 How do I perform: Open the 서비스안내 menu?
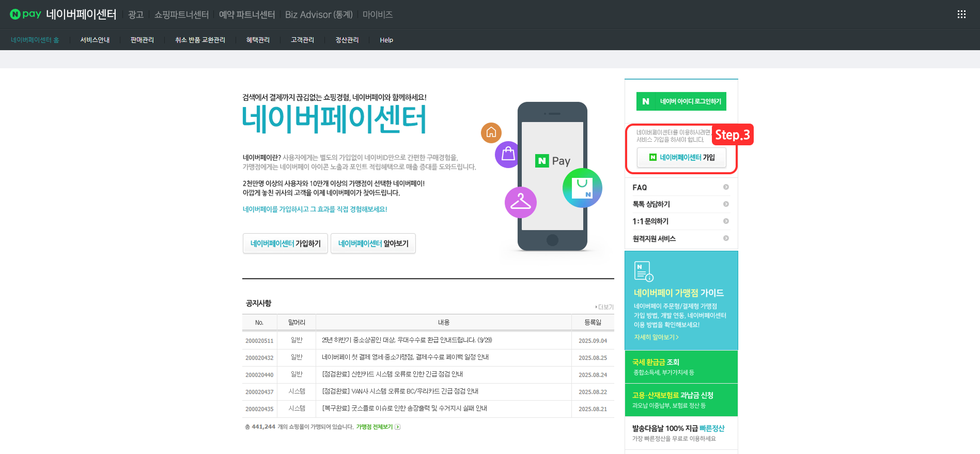(x=95, y=40)
